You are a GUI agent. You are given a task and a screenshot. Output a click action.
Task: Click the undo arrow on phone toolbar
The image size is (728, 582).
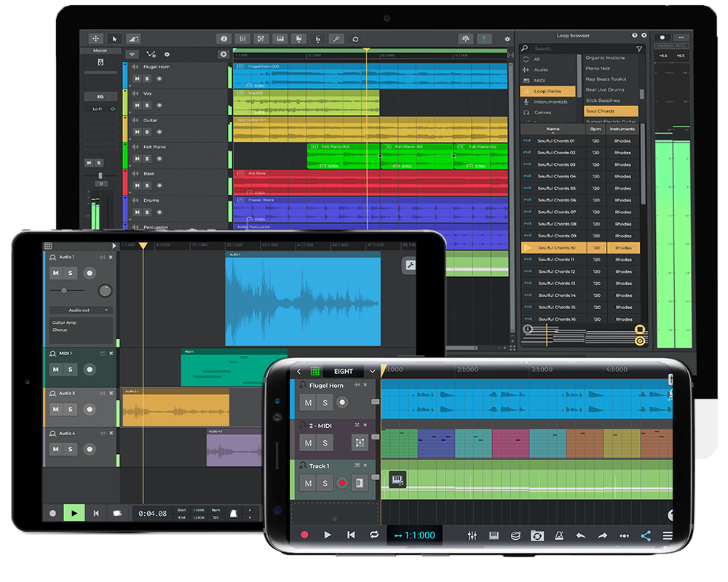point(580,535)
